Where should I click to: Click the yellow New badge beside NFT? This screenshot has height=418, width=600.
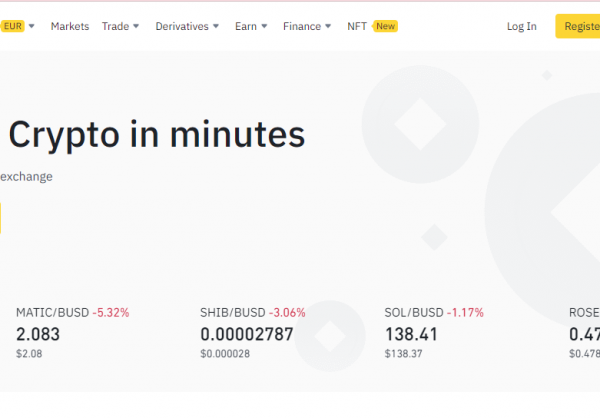(x=385, y=26)
